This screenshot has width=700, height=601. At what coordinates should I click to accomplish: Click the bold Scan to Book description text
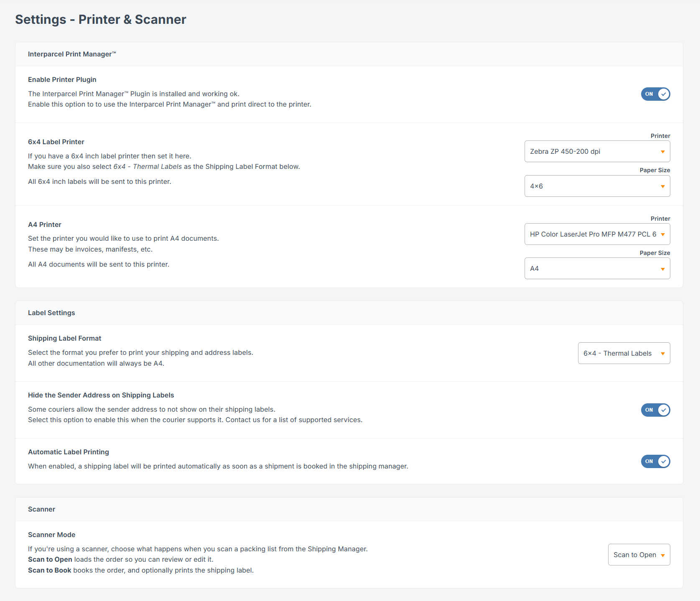pyautogui.click(x=50, y=570)
